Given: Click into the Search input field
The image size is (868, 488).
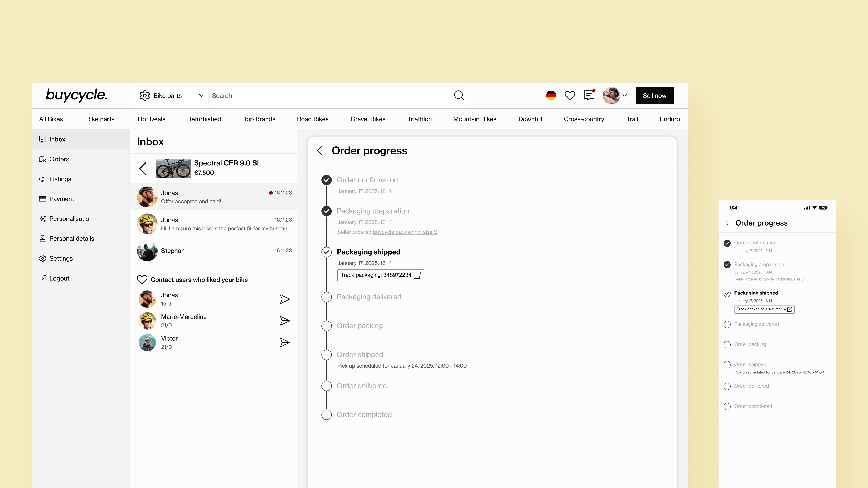Looking at the screenshot, I should tap(330, 96).
